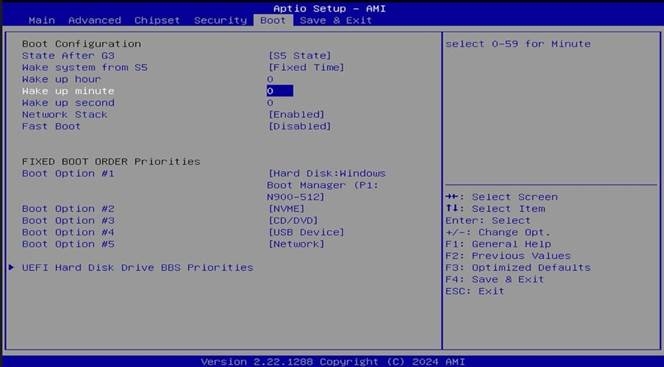Viewport: 664px width, 367px height.
Task: Open Wake system from S5 [Fixed Time] option
Action: click(306, 67)
